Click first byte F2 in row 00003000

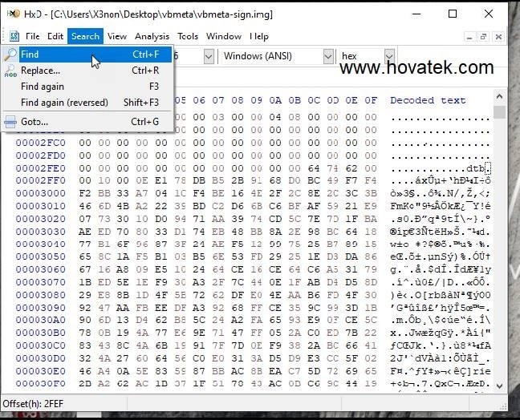(85, 193)
